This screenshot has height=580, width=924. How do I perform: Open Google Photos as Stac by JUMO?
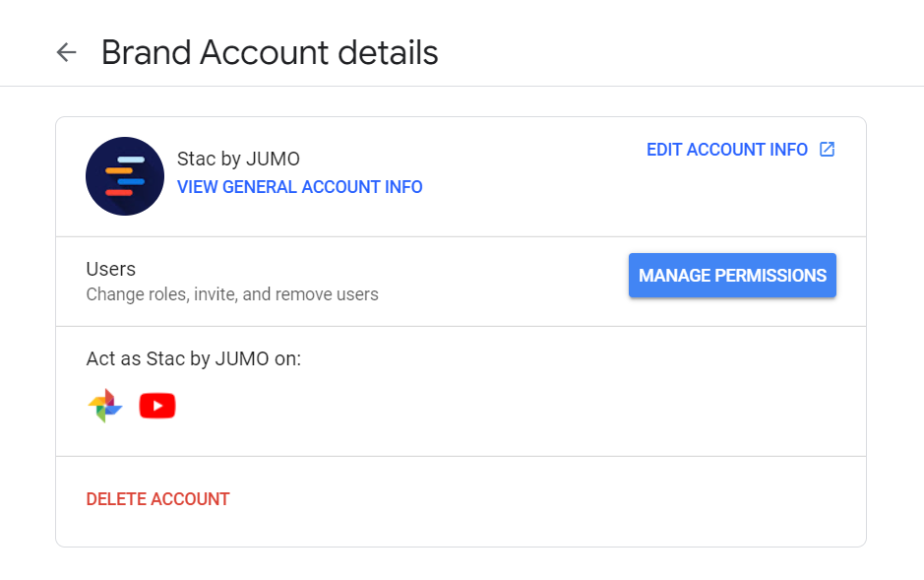(105, 406)
